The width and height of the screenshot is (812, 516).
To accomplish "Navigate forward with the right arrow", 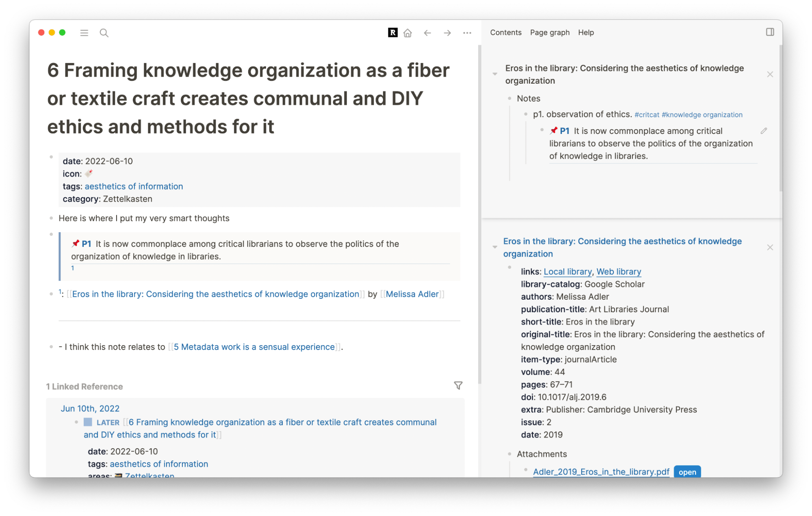I will [x=447, y=33].
